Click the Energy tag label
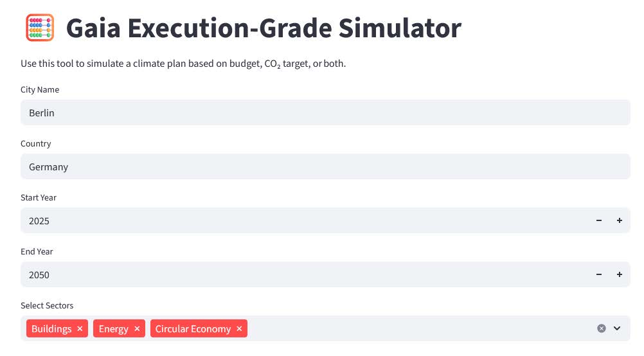This screenshot has height=356, width=644. [114, 329]
